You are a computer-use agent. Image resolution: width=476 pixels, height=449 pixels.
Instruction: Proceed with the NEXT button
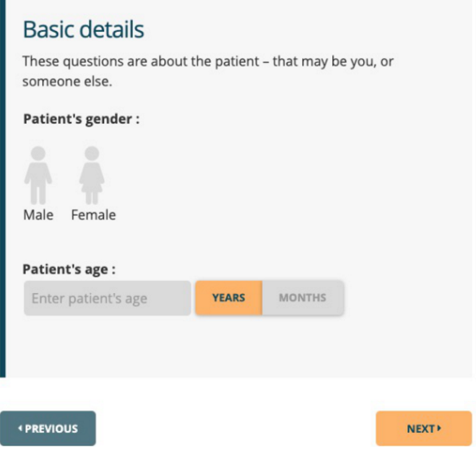423,429
